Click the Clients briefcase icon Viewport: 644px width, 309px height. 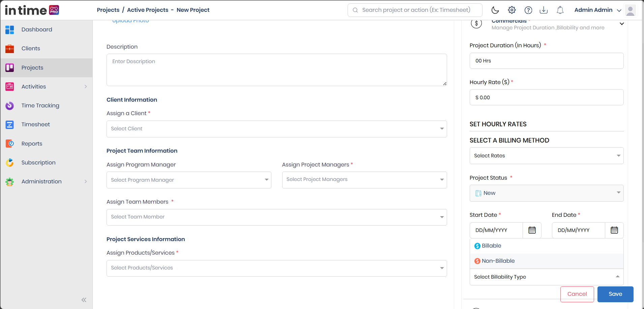pyautogui.click(x=10, y=49)
